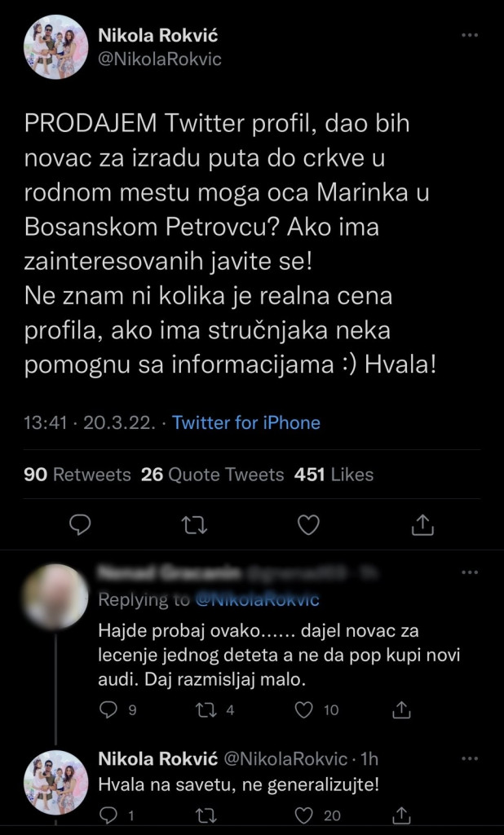Like the blurred user's comment
Viewport: 504px width, 835px height.
[x=305, y=710]
